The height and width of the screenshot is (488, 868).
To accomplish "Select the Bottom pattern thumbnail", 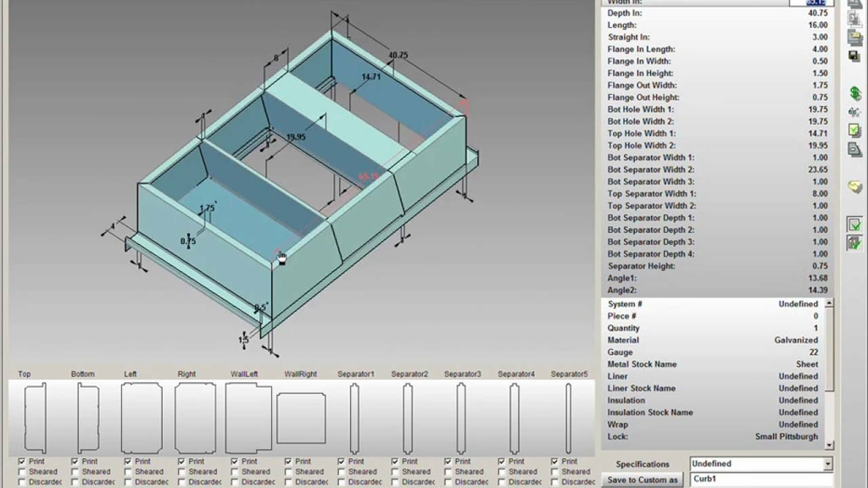I will pyautogui.click(x=87, y=418).
